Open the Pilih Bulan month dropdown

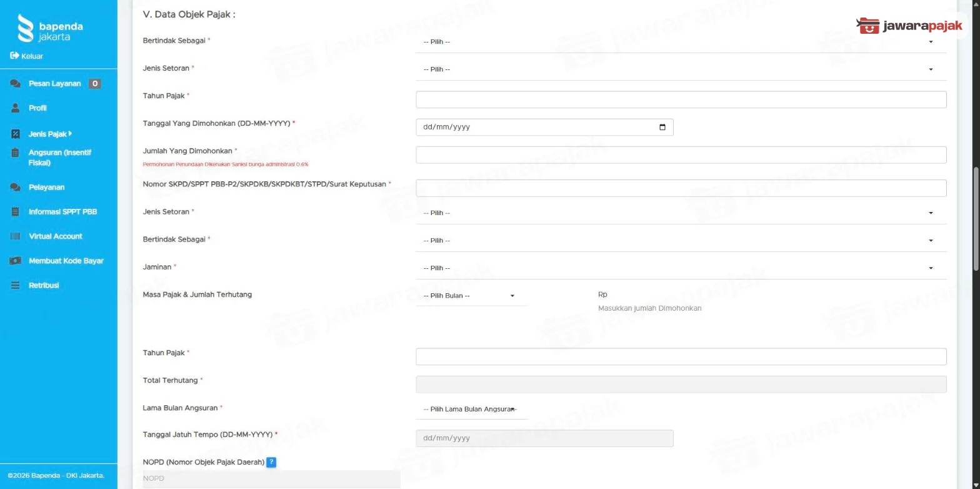(x=471, y=296)
